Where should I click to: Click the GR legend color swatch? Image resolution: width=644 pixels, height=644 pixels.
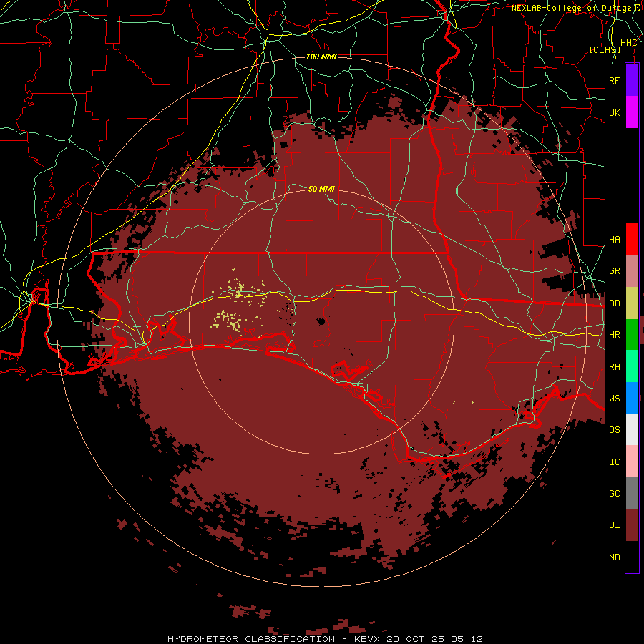(x=632, y=271)
